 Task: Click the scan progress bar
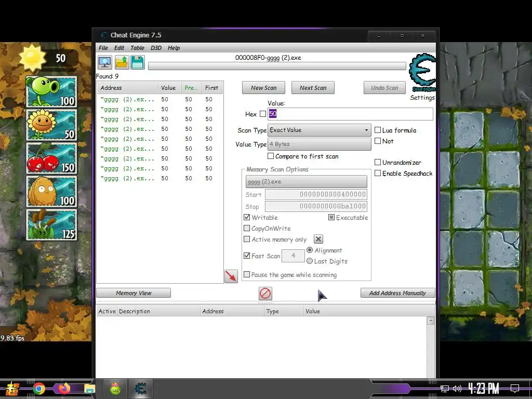coord(277,66)
